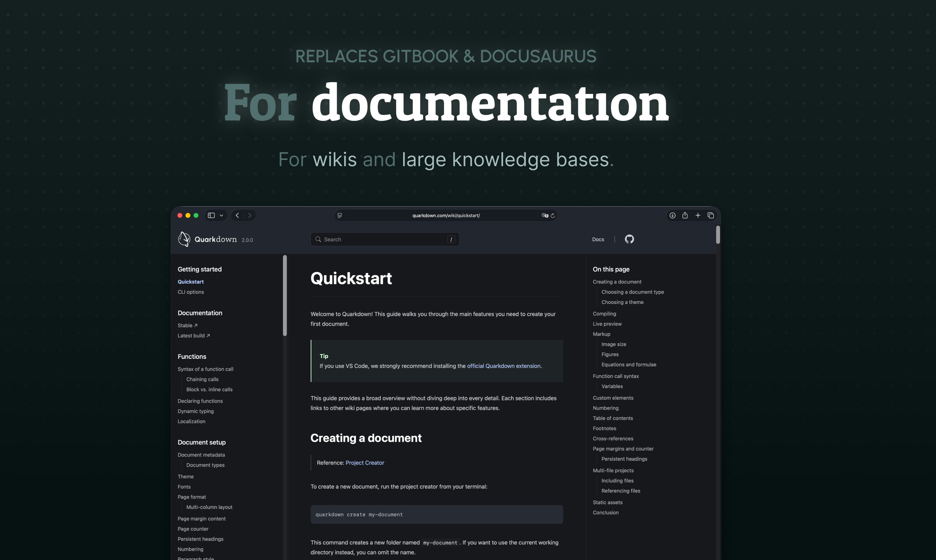Open the Docs nav item

click(x=598, y=239)
